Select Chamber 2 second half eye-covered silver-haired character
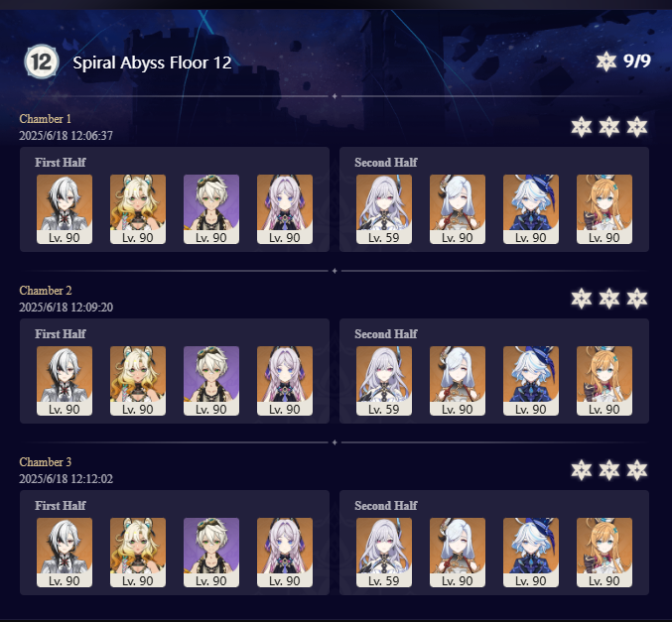The width and height of the screenshot is (672, 622). (x=458, y=381)
